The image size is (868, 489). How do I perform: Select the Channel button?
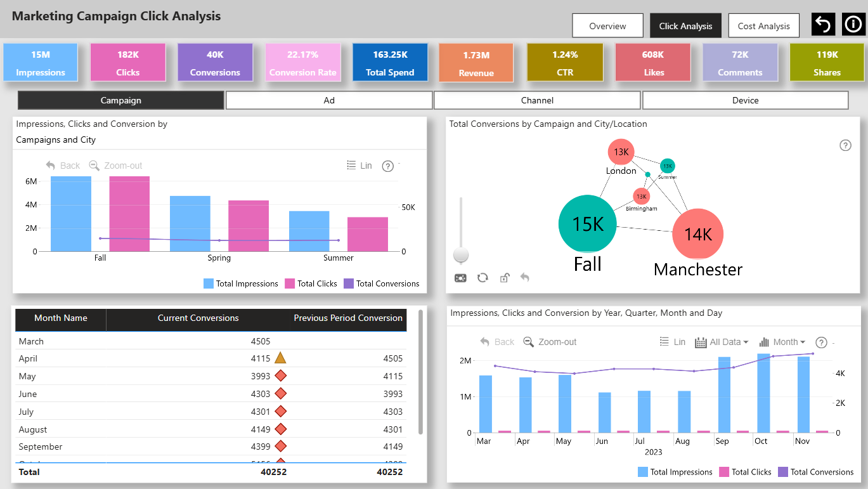tap(537, 100)
